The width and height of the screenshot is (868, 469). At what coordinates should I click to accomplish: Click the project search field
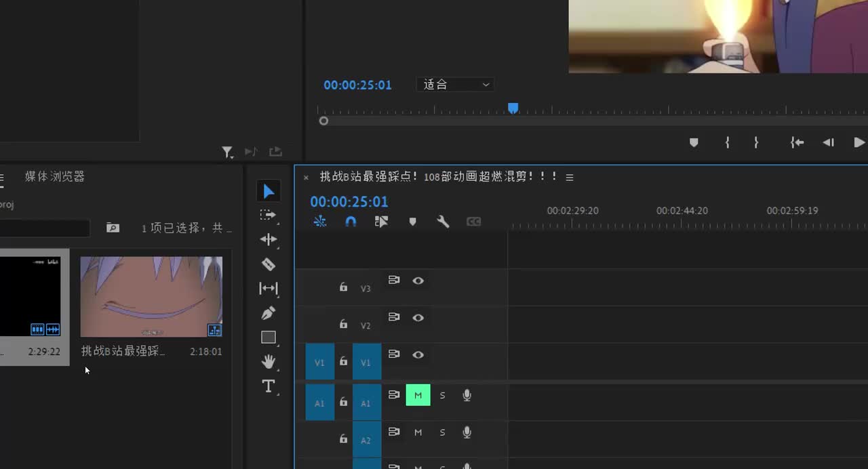point(45,228)
